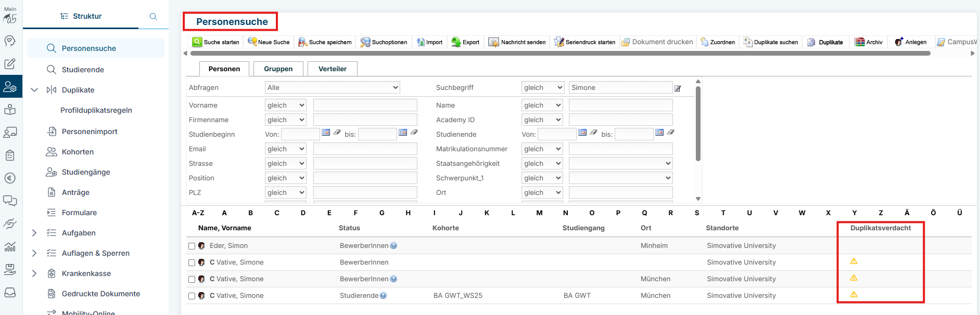Check the first C Vative, Simone row

192,263
